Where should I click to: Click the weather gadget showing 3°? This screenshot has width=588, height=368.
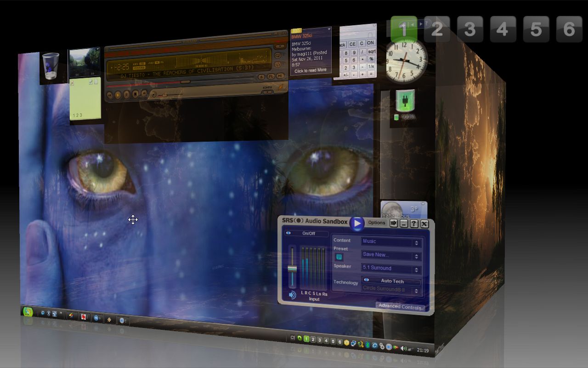[404, 209]
